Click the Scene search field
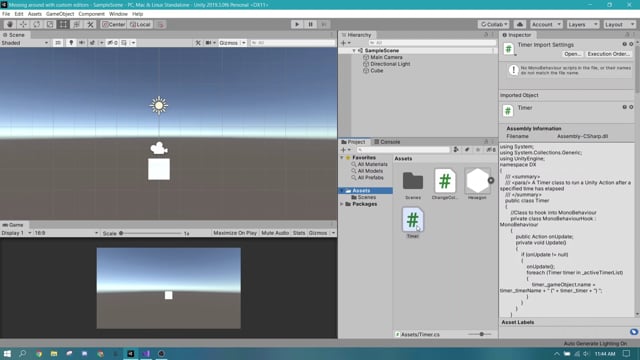The width and height of the screenshot is (640, 360). 292,43
